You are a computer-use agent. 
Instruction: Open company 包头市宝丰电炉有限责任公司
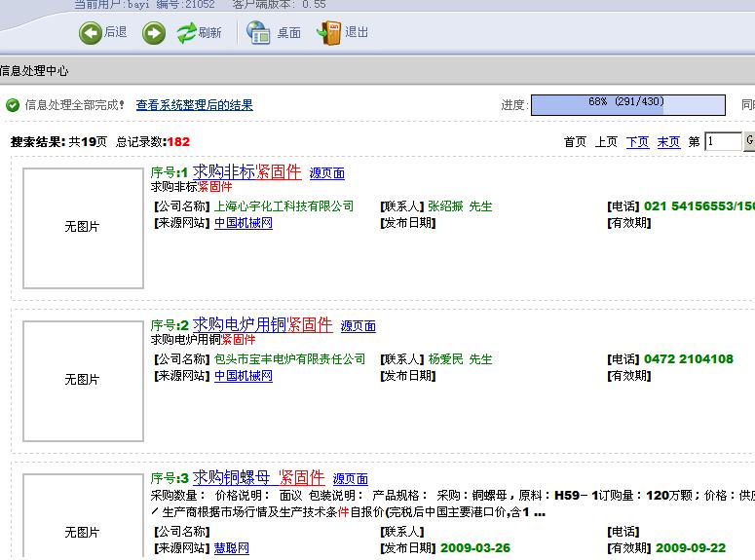(289, 359)
